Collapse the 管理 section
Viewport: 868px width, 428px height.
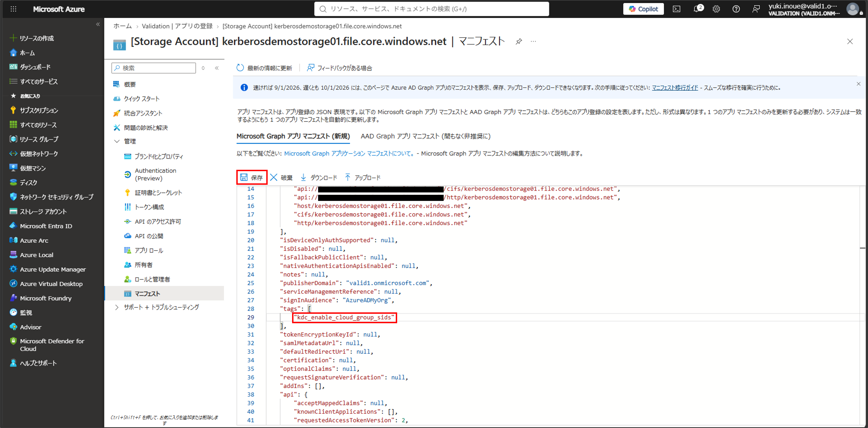pyautogui.click(x=117, y=141)
